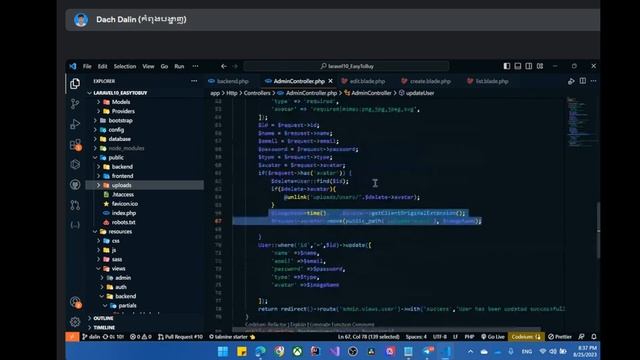Toggle the primary side bar layout icon
Screen dimensions: 640x360
click(507, 66)
